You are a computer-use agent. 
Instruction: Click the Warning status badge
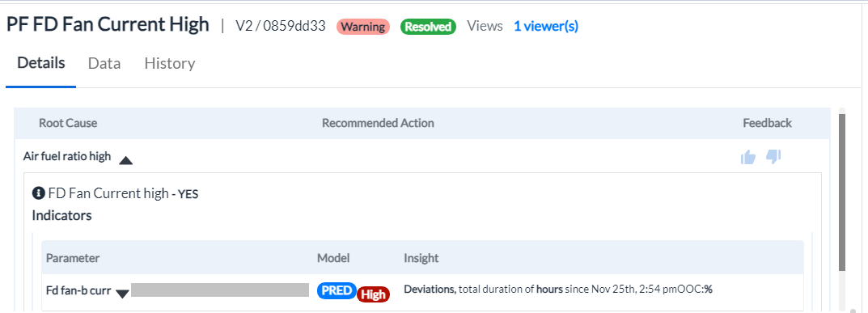pyautogui.click(x=363, y=27)
